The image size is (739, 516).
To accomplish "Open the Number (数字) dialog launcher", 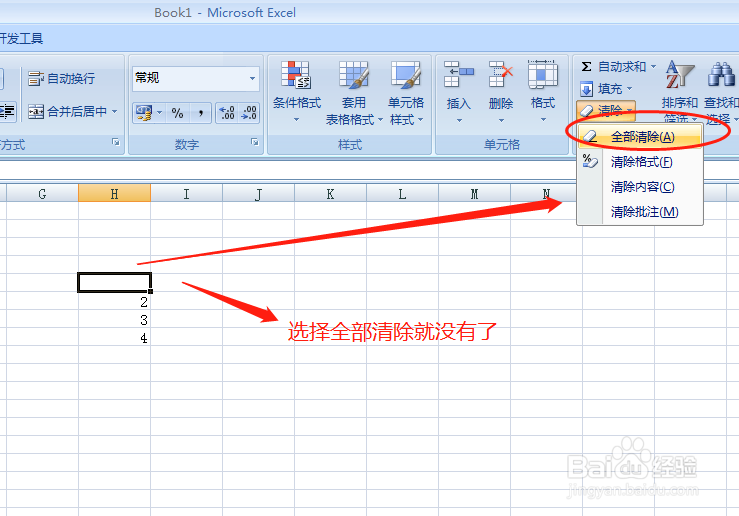I will click(x=255, y=142).
